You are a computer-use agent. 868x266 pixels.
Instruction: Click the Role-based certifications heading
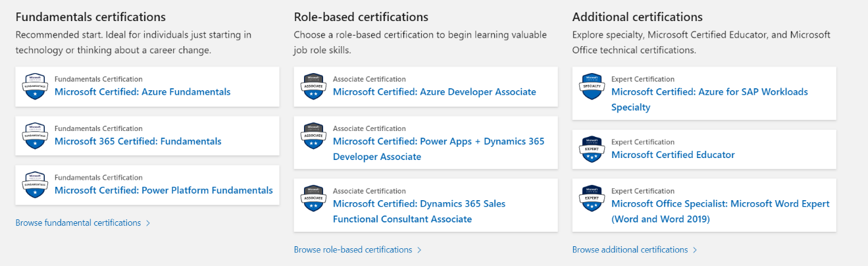pyautogui.click(x=361, y=17)
